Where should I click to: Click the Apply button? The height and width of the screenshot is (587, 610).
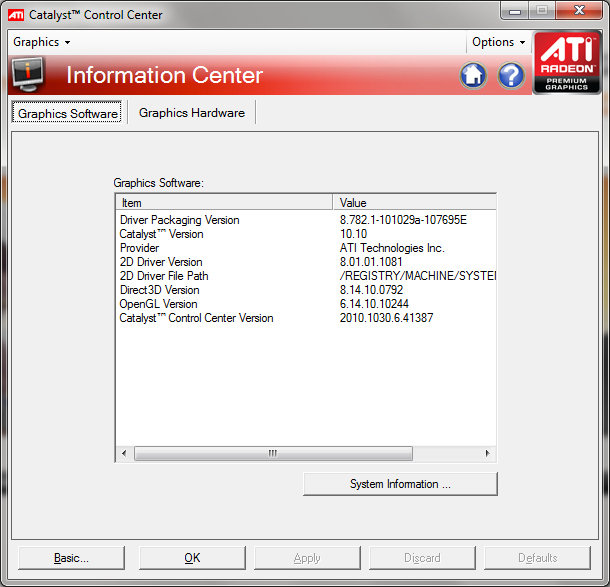[x=307, y=558]
